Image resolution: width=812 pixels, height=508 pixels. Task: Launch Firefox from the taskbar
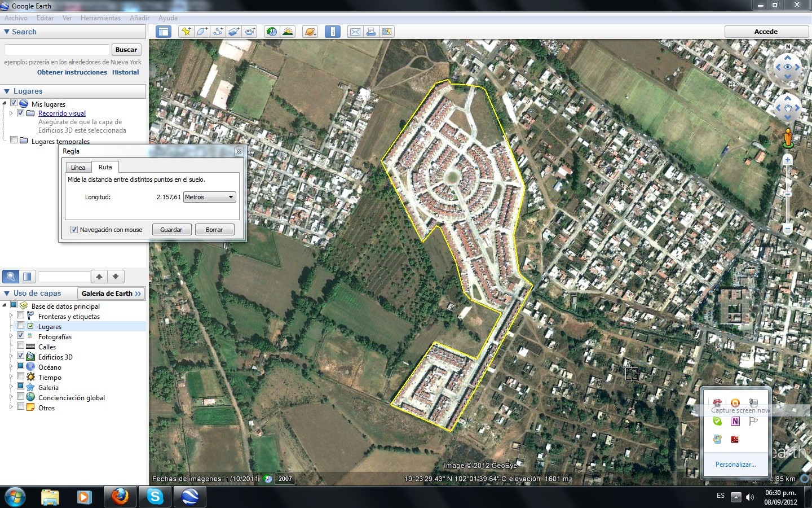120,497
